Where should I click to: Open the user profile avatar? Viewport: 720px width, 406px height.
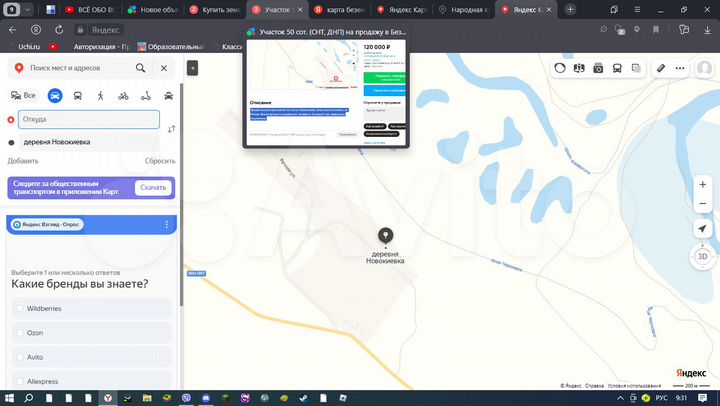(704, 68)
